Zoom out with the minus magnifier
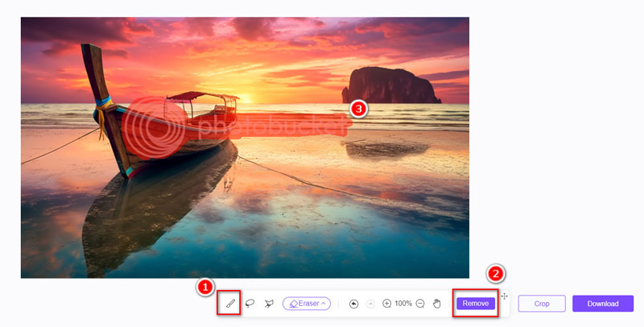Viewport: 644px width, 327px height. [x=420, y=304]
